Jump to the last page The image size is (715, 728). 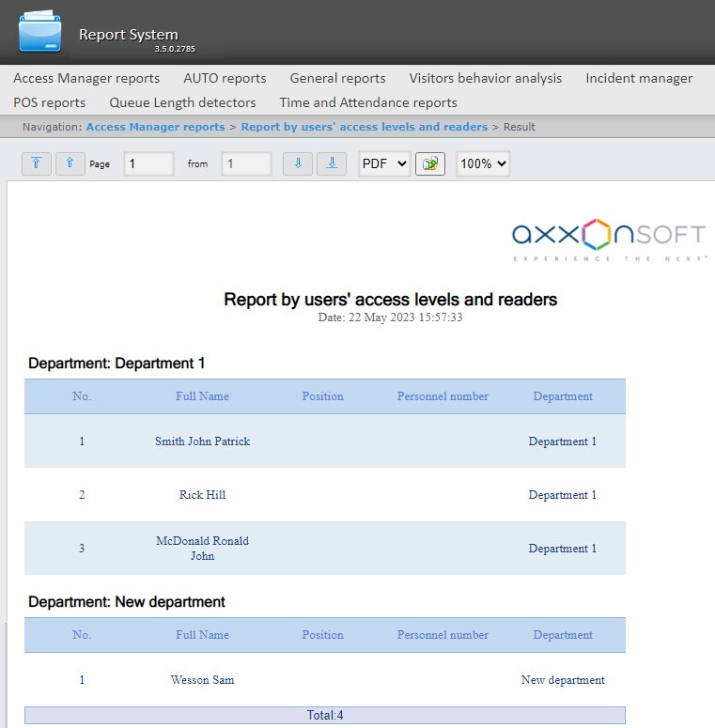332,163
